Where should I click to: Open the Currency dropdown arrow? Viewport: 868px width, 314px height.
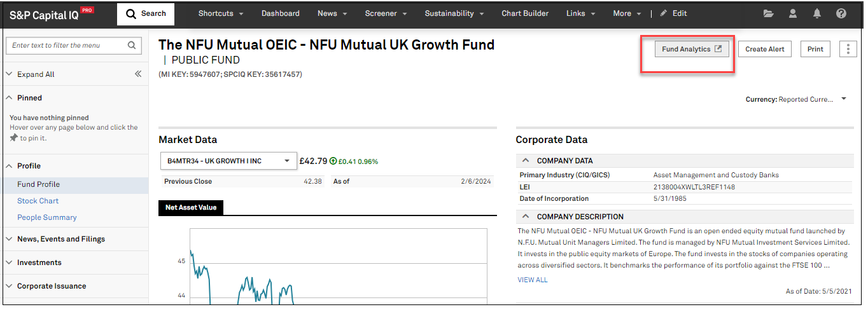pos(844,99)
